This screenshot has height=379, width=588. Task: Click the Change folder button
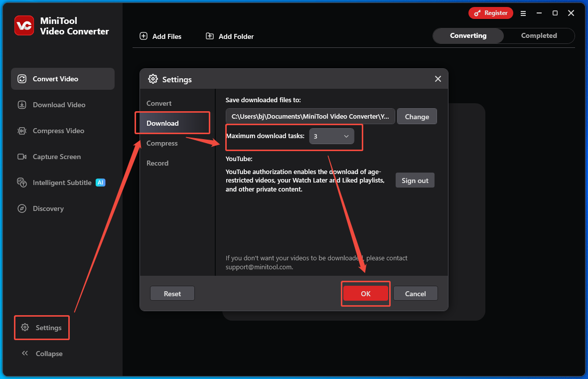417,116
